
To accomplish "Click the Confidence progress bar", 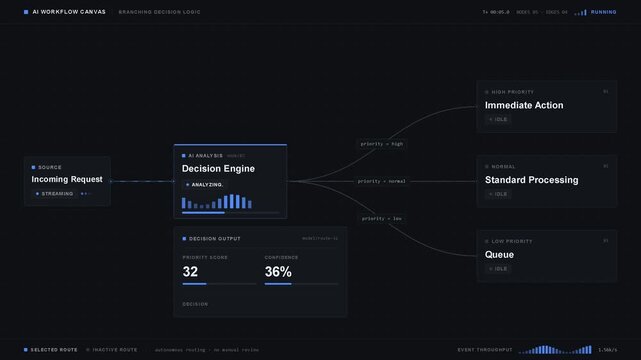I will 301,284.
